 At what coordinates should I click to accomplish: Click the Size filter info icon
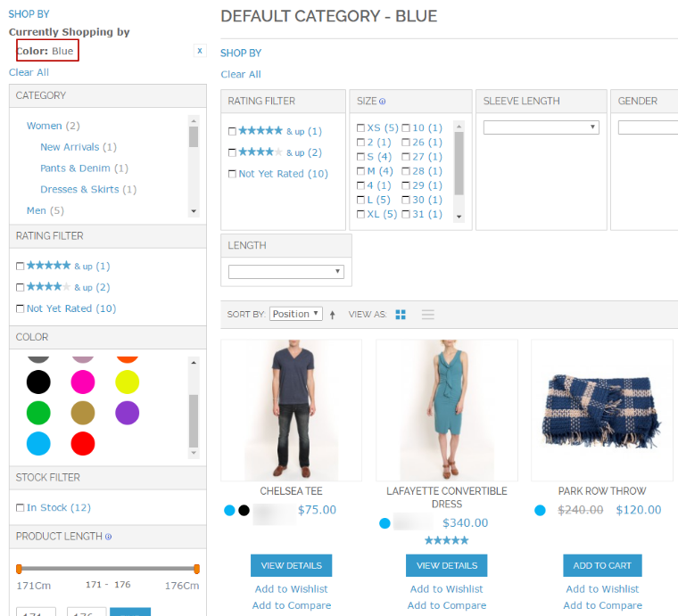pyautogui.click(x=383, y=102)
